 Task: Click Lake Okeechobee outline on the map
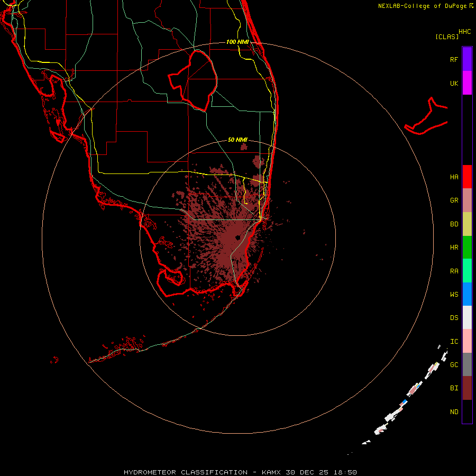[193, 80]
